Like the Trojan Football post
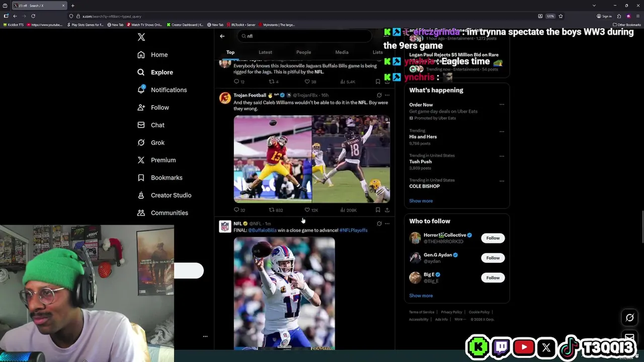This screenshot has width=644, height=362. point(311,210)
